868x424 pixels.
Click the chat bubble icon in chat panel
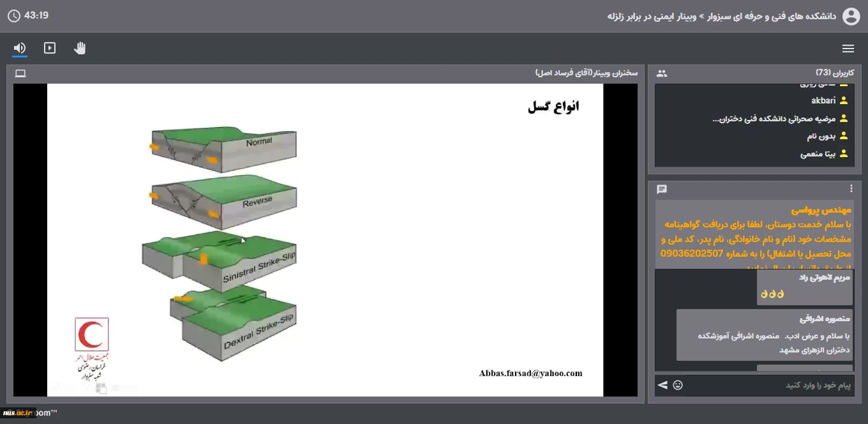662,189
